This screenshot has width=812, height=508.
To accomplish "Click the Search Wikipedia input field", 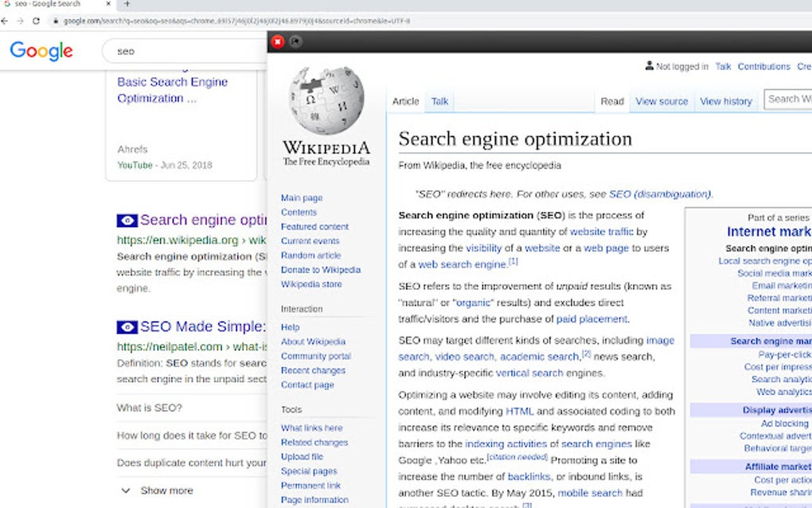I will pos(788,99).
